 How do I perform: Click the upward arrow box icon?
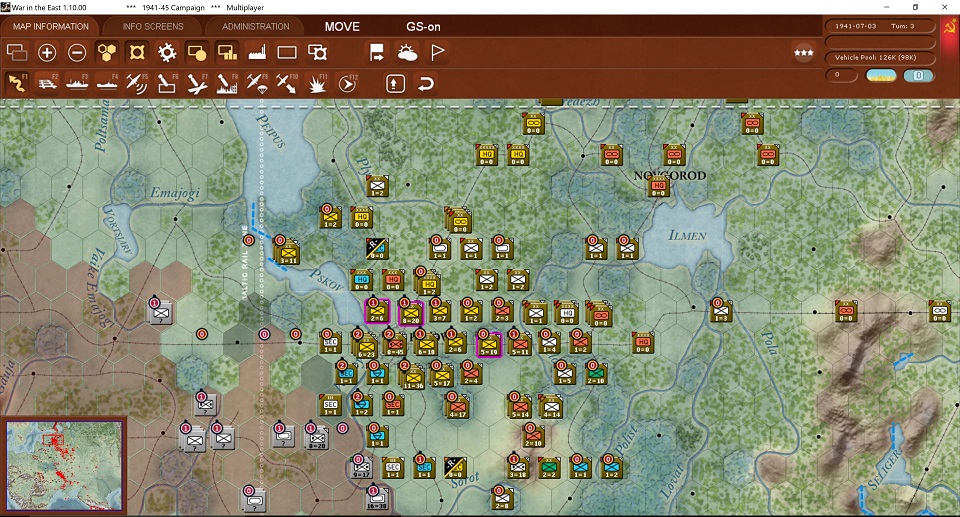[x=396, y=83]
